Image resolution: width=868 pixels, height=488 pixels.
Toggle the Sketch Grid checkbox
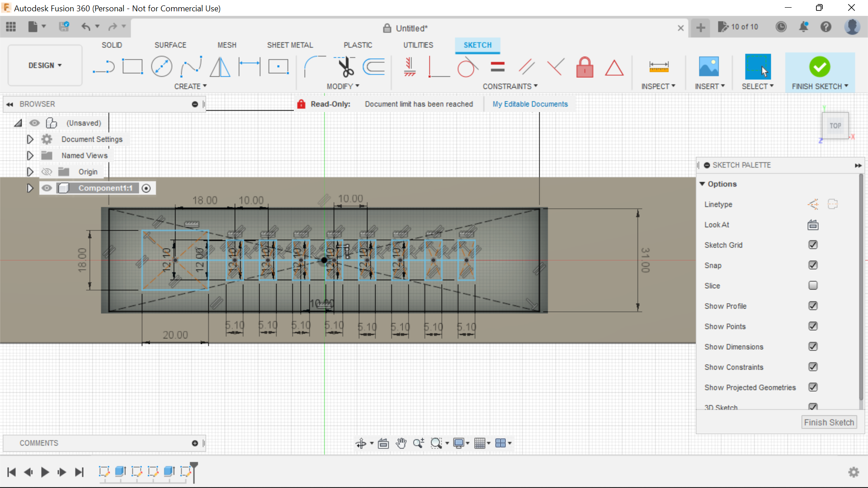pyautogui.click(x=812, y=244)
